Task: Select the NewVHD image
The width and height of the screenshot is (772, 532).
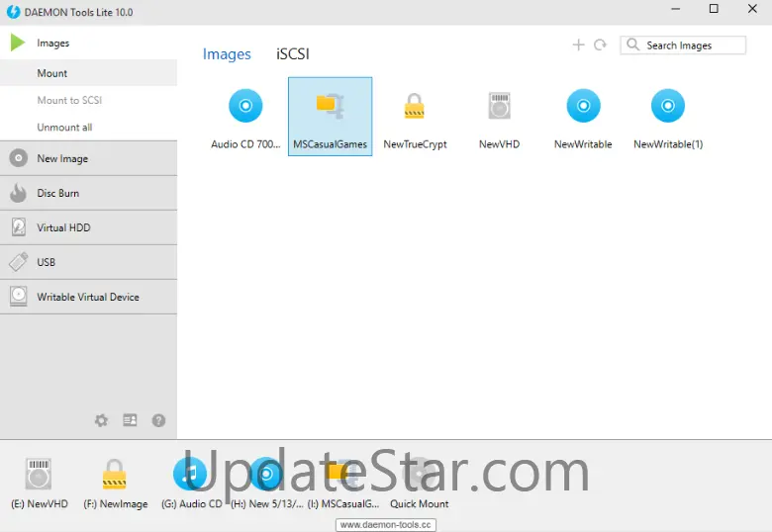Action: click(x=499, y=118)
